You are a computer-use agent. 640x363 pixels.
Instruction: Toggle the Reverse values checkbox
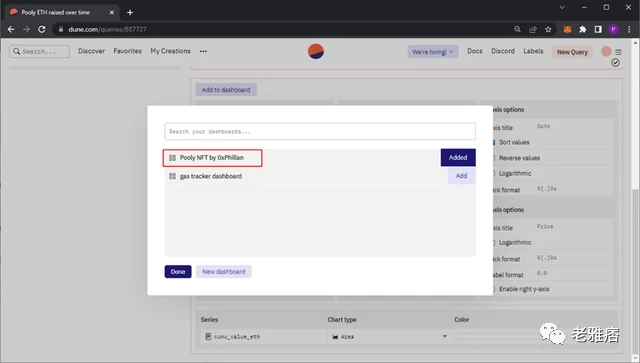coord(493,158)
